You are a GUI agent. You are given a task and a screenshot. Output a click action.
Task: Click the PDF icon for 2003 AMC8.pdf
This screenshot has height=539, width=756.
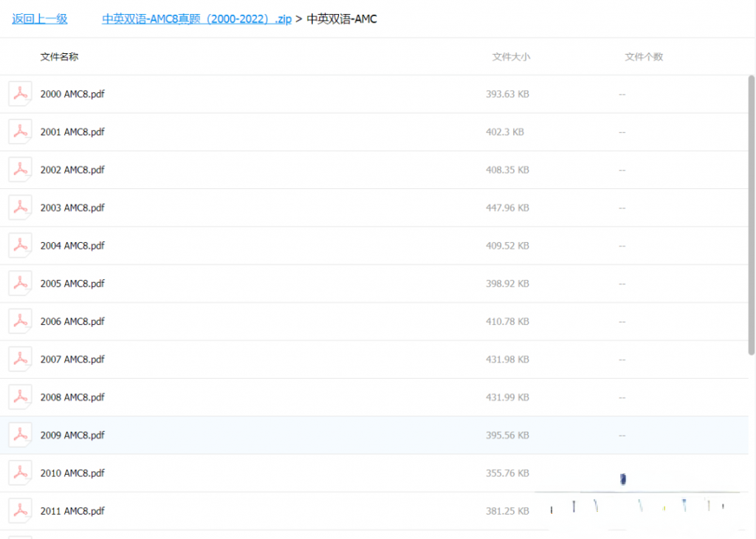[20, 207]
